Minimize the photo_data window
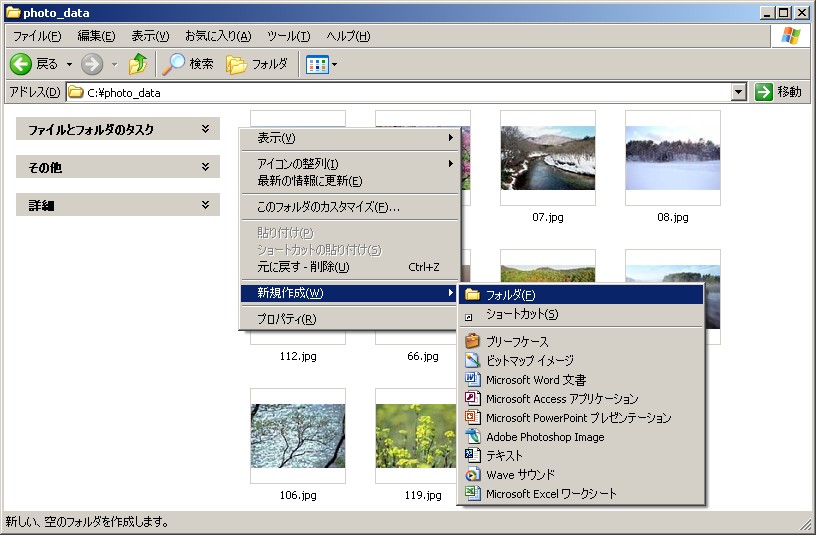Screen dimensions: 816x535 [766, 12]
